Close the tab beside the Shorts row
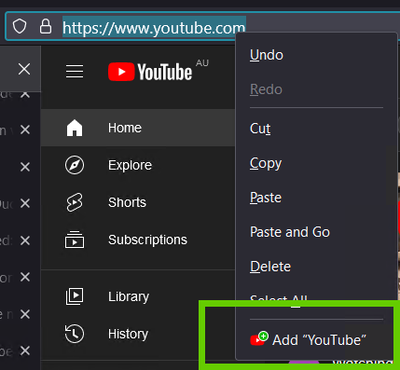The height and width of the screenshot is (370, 400). [x=25, y=203]
